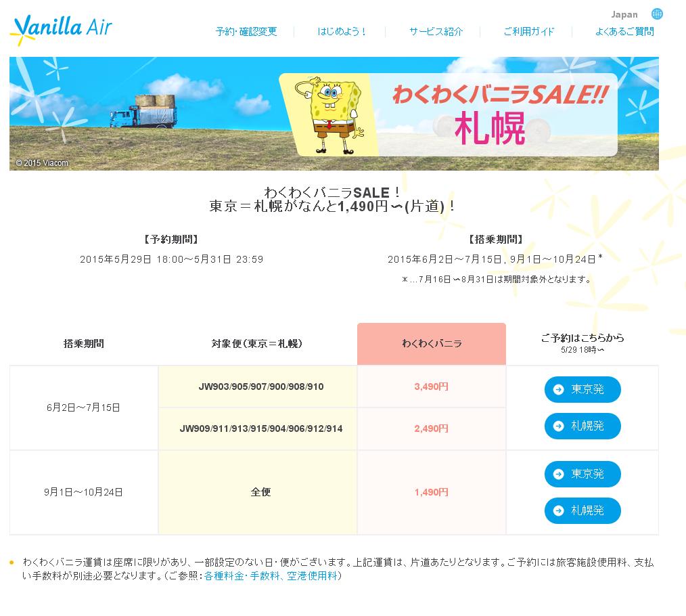This screenshot has width=686, height=616.
Task: Open サービス紹介 menu
Action: pyautogui.click(x=436, y=32)
